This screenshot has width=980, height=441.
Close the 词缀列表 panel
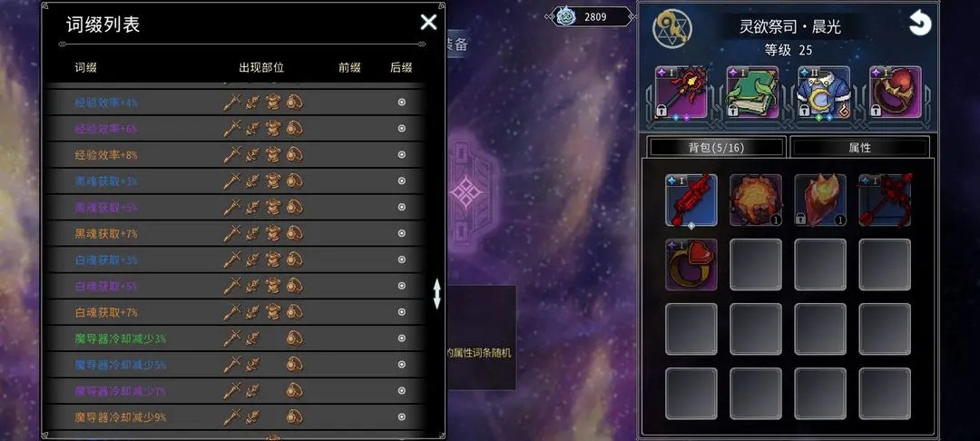pos(428,23)
